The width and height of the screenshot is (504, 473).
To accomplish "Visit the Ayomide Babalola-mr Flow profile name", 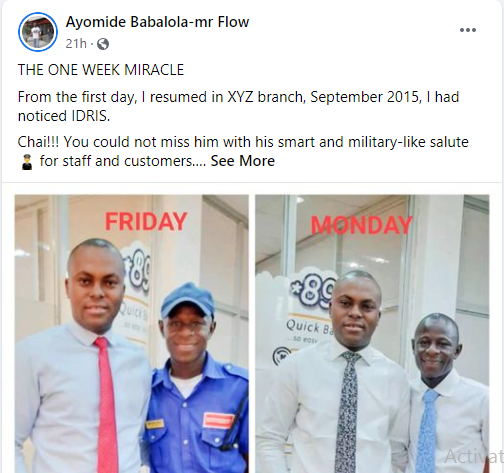I will click(x=157, y=22).
